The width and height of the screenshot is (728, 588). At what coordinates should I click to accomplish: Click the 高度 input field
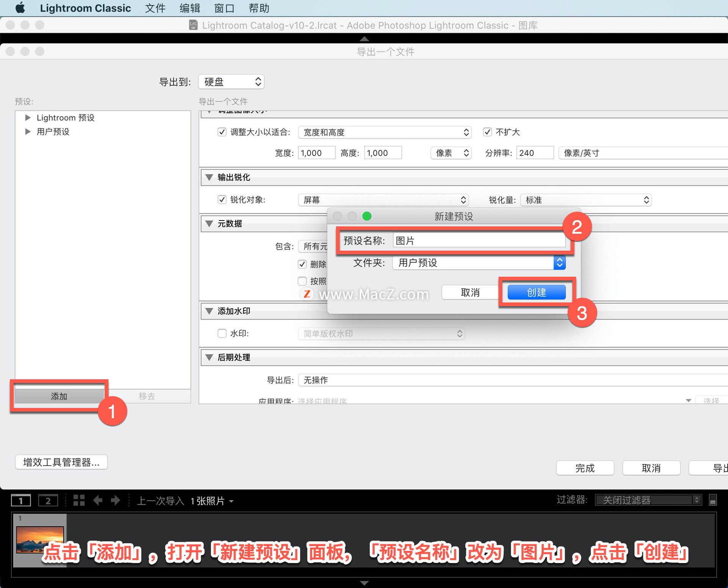(383, 153)
